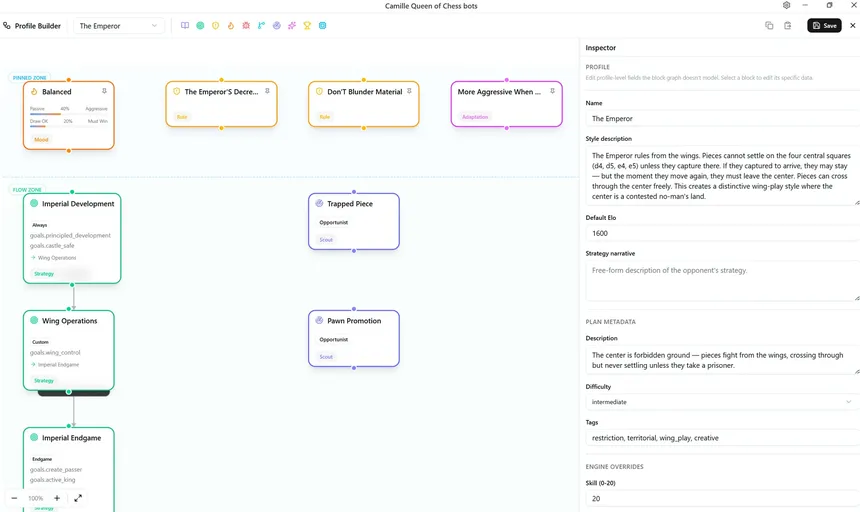The height and width of the screenshot is (512, 860).
Task: Unpin the More Aggressive When block
Action: point(552,91)
